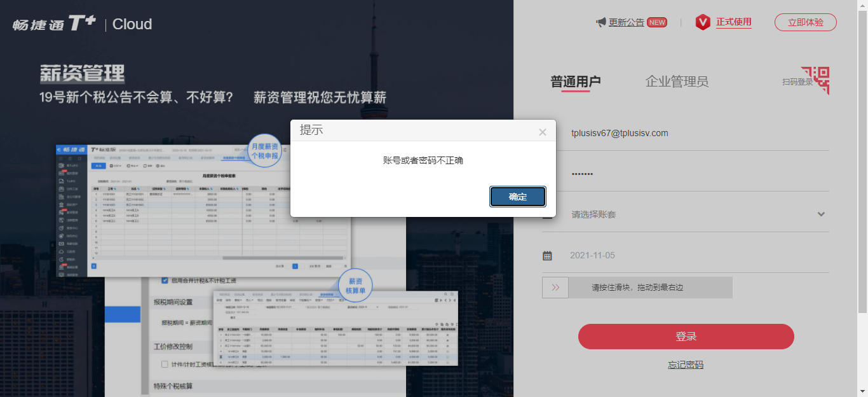868x397 pixels.
Task: Switch to the 普通用户 tab
Action: tap(576, 81)
